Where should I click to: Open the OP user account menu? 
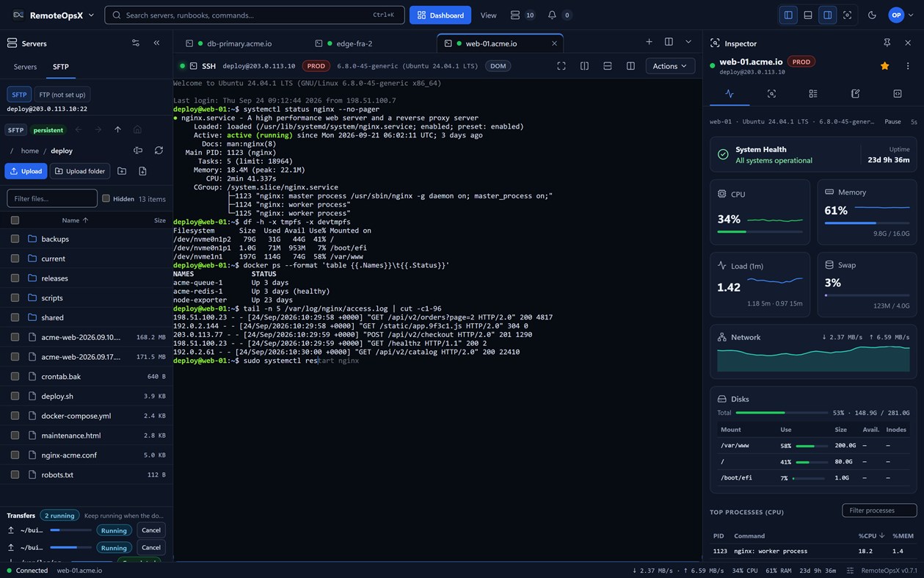point(902,15)
